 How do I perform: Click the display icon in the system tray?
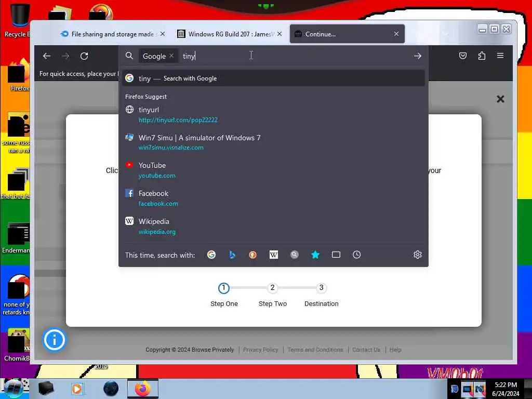(468, 389)
